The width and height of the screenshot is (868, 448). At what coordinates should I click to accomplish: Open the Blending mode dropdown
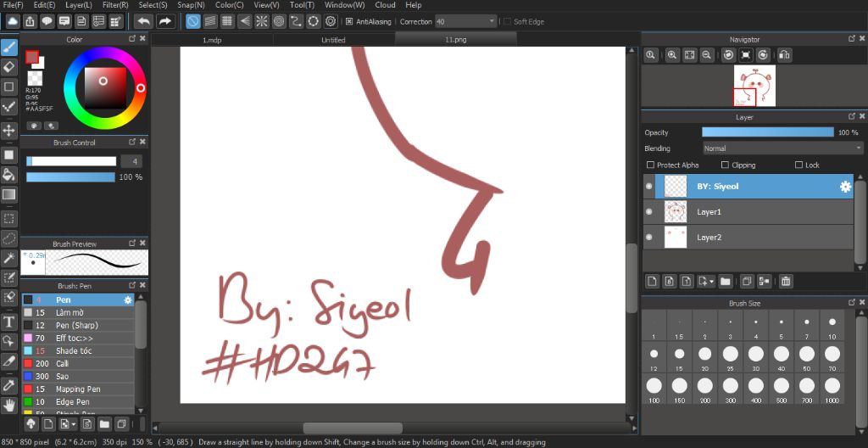[782, 148]
